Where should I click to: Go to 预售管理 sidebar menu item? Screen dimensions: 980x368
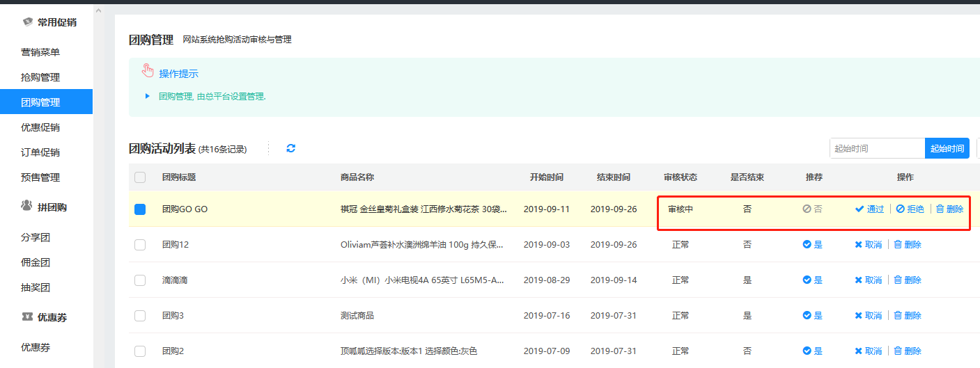pos(40,177)
